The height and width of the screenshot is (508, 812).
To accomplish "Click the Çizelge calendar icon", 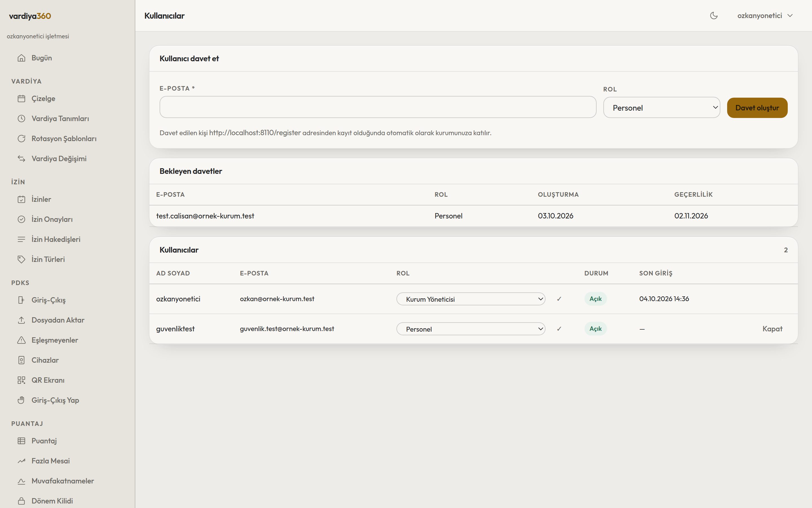I will click(21, 98).
